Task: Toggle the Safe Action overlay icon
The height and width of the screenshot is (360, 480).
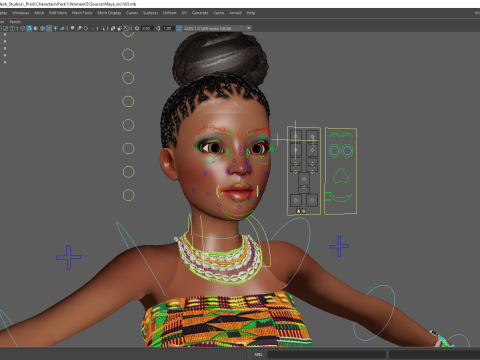Action: pyautogui.click(x=6, y=28)
